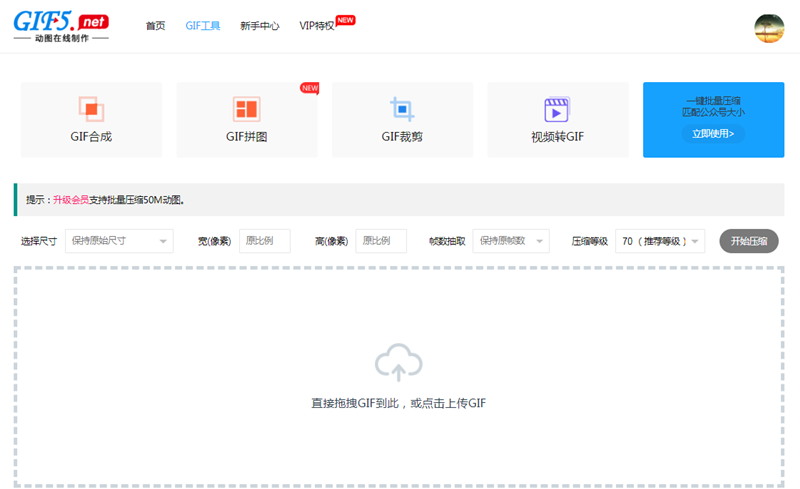Open the GIF合成 tool label

pos(91,137)
